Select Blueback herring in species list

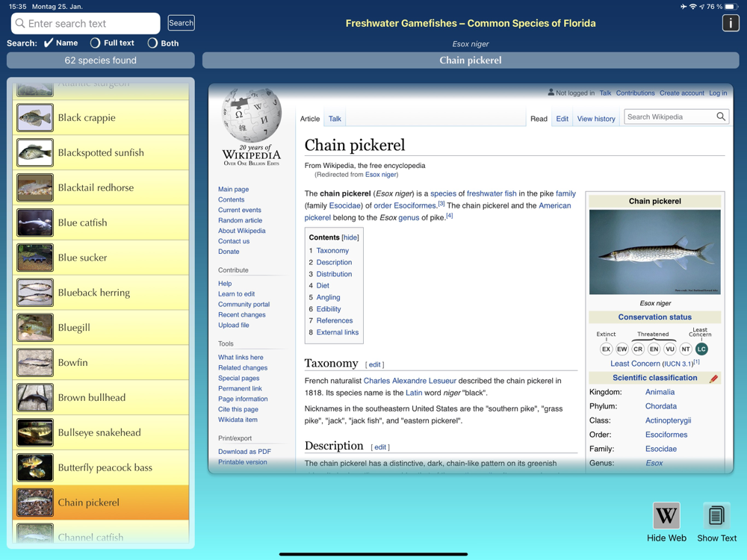(101, 293)
